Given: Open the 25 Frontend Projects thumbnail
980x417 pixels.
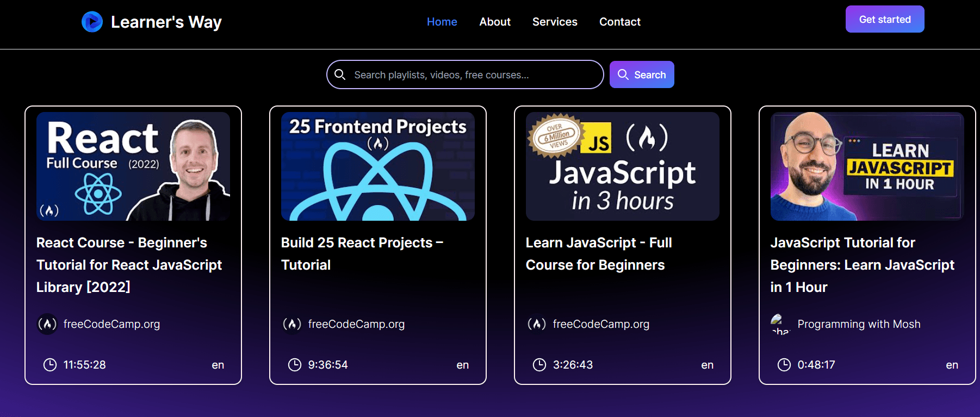Looking at the screenshot, I should click(x=378, y=166).
